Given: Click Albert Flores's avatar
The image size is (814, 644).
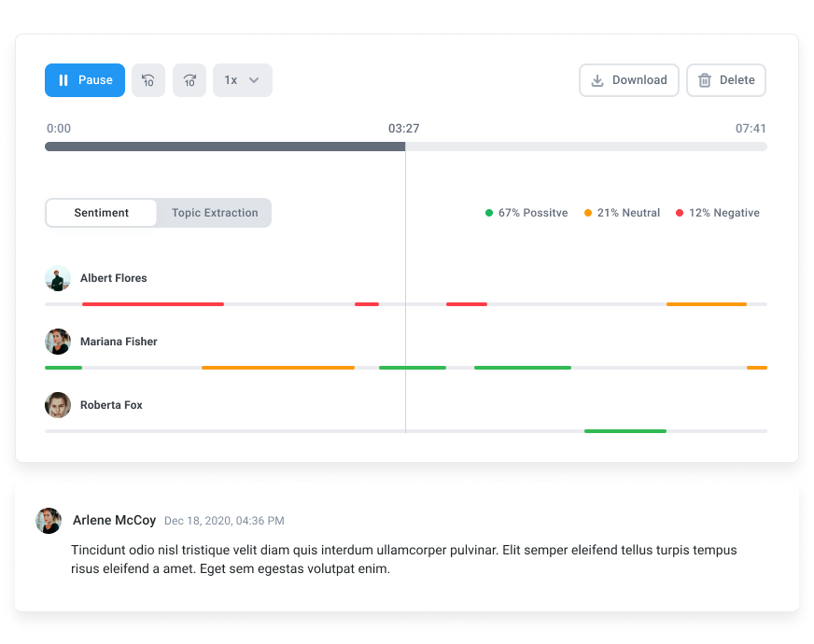Looking at the screenshot, I should click(58, 278).
